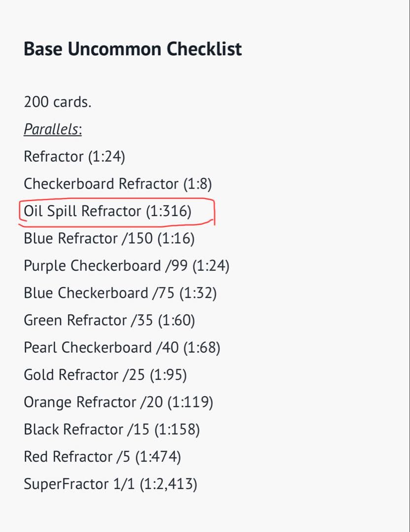410x532 pixels.
Task: Click the Blue Checkerboard /75 entry
Action: 120,293
